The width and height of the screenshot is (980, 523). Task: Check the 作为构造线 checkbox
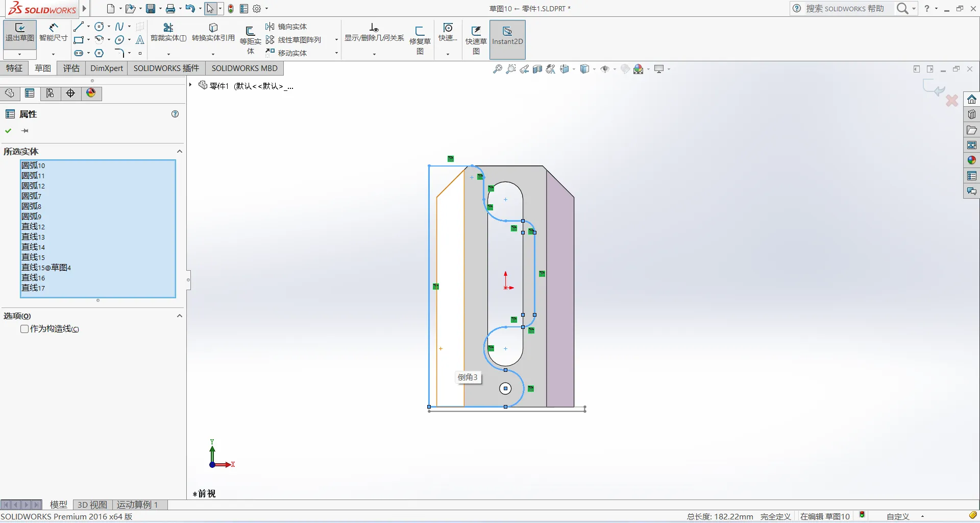pos(24,329)
